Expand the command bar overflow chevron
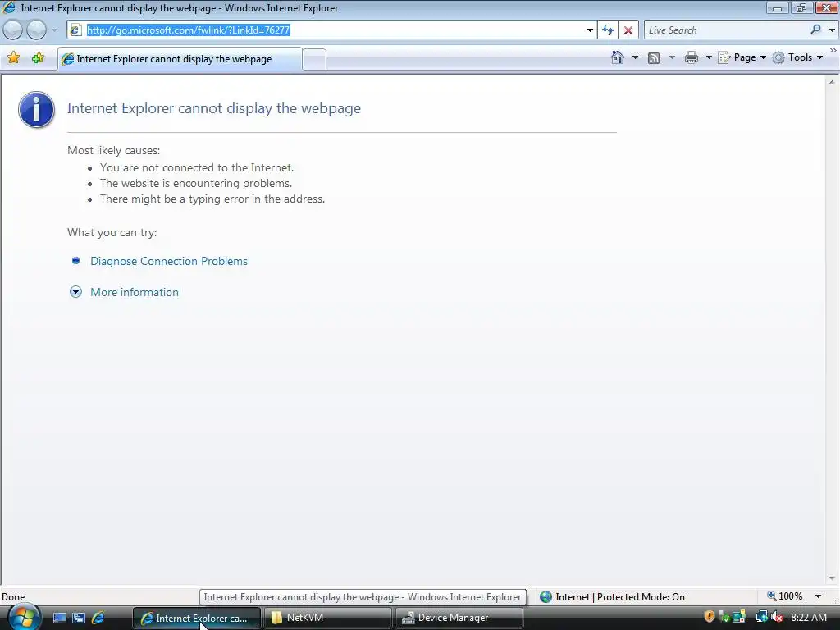Image resolution: width=840 pixels, height=630 pixels. pyautogui.click(x=833, y=50)
